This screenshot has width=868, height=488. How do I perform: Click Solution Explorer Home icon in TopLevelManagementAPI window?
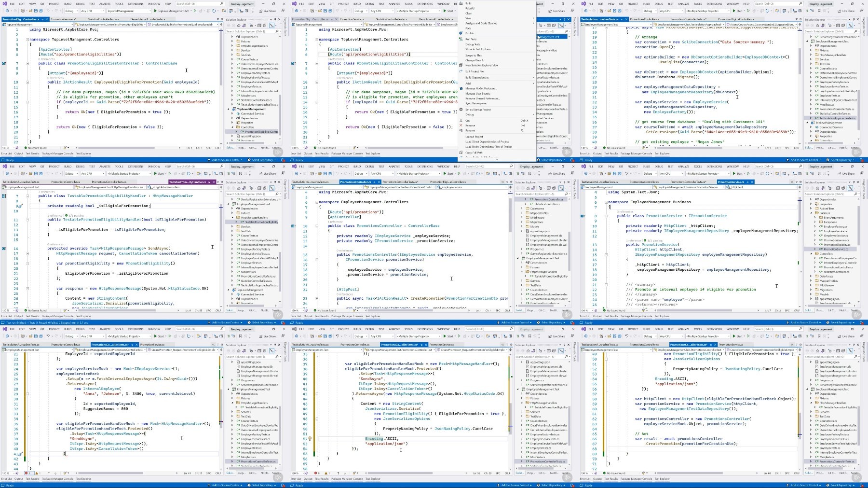click(x=239, y=25)
